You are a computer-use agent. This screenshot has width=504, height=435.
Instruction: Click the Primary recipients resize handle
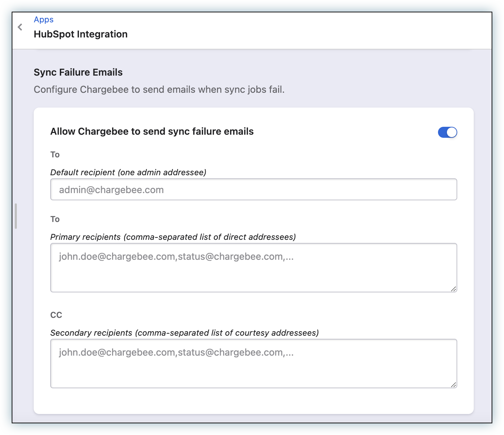453,289
